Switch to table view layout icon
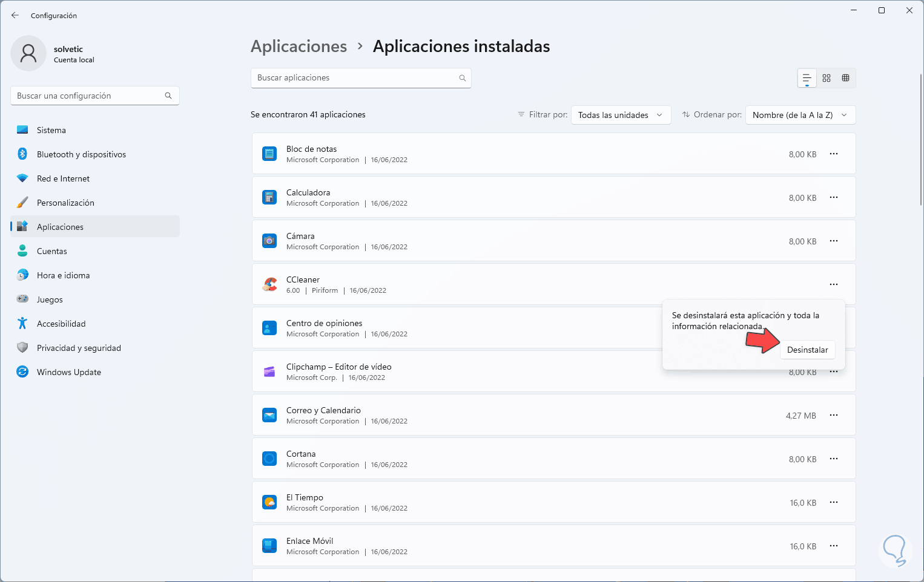Screen dimensions: 924x582 click(846, 78)
